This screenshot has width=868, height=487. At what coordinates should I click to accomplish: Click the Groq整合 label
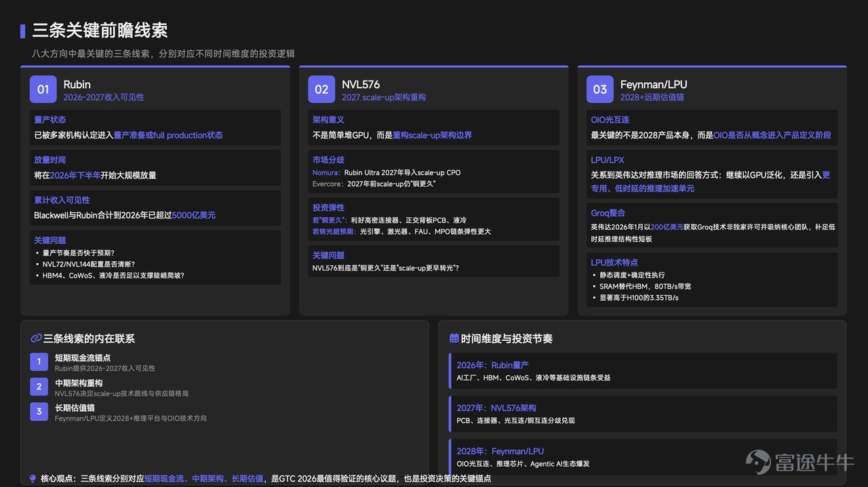point(608,212)
